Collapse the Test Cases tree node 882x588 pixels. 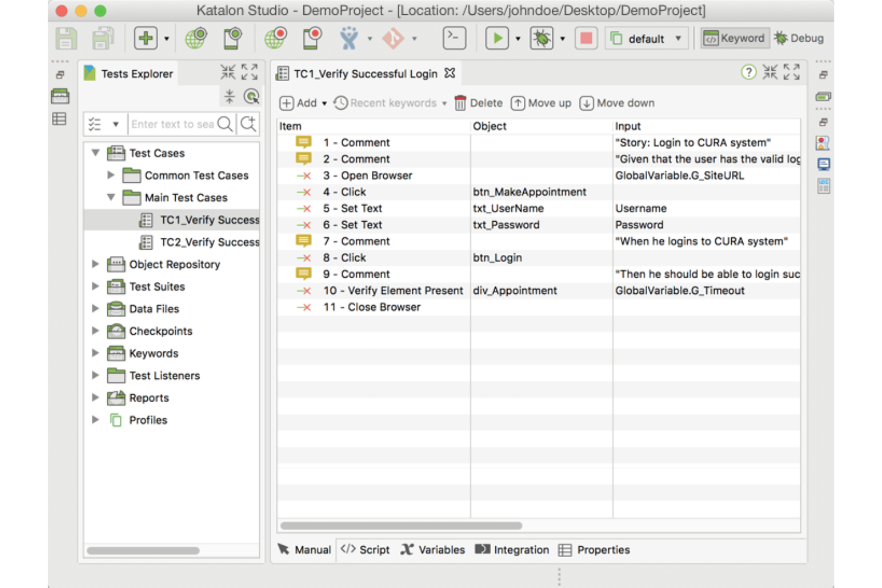95,153
